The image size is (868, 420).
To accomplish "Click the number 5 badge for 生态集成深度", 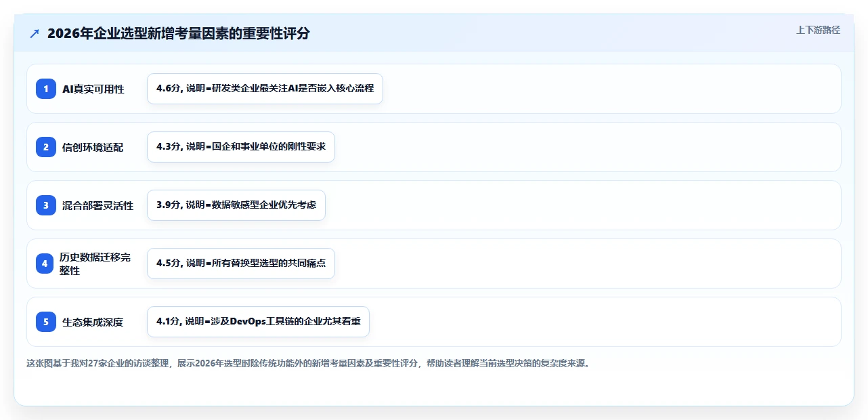I will tap(46, 322).
